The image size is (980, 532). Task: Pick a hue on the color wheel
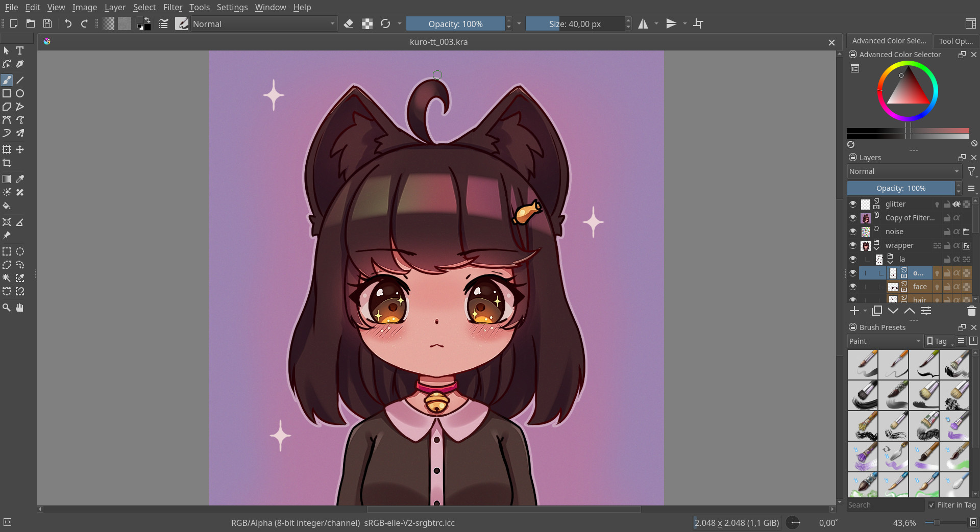point(908,63)
